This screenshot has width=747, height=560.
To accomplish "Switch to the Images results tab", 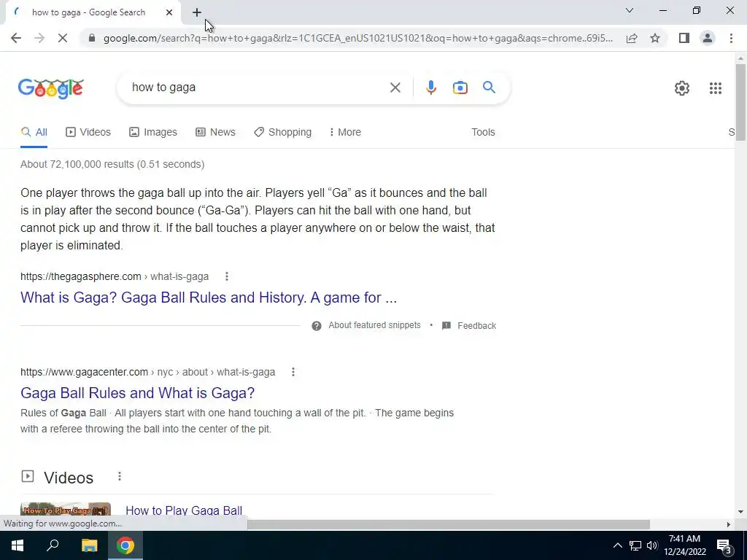I will coord(153,133).
